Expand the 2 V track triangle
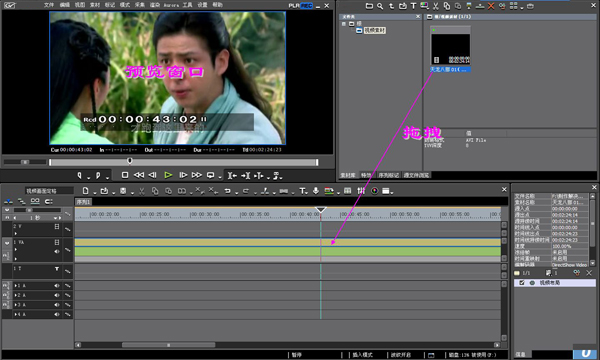 click(x=16, y=233)
